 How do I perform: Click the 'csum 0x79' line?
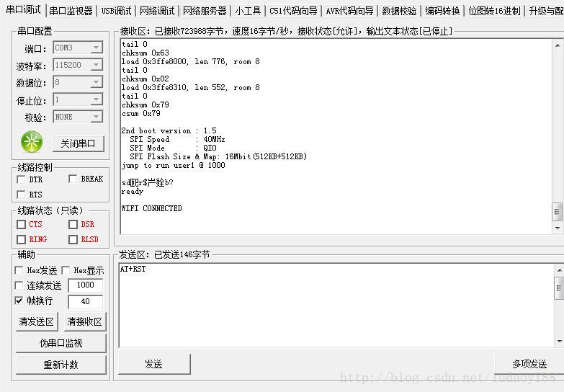pyautogui.click(x=140, y=113)
